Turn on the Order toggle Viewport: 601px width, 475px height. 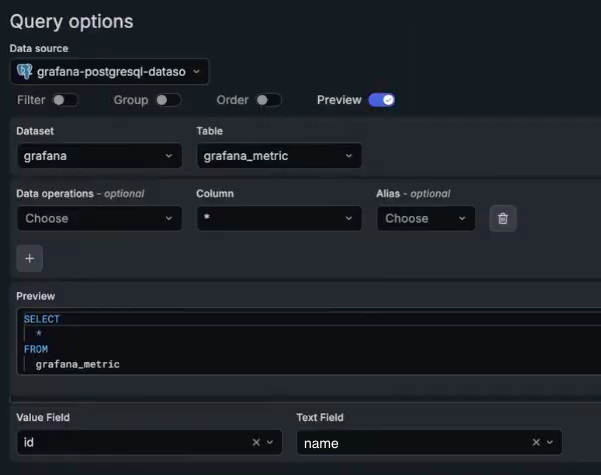268,100
